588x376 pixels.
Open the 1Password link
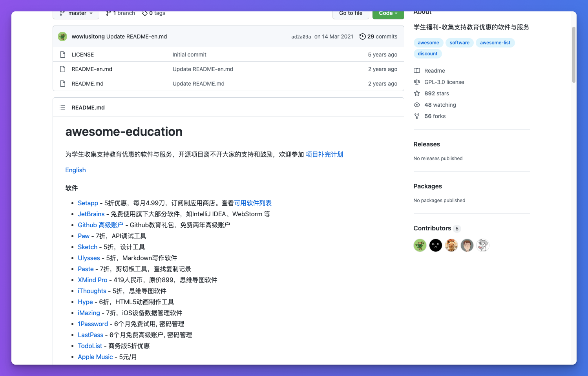(93, 324)
